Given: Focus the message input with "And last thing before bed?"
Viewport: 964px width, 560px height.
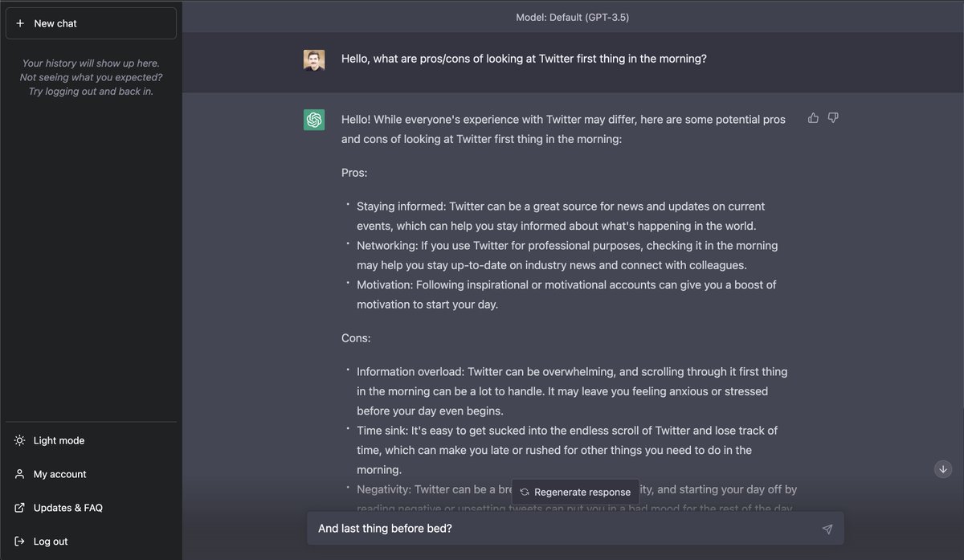Looking at the screenshot, I should (562, 529).
